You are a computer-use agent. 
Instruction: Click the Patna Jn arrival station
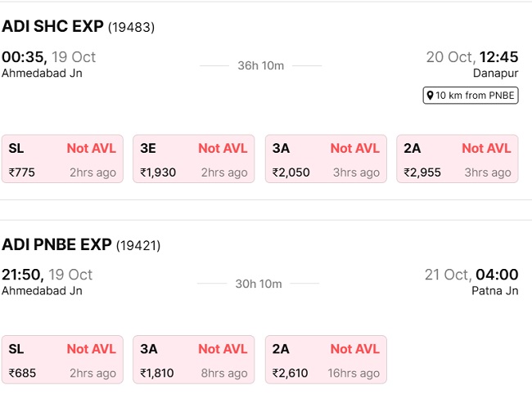(x=494, y=290)
